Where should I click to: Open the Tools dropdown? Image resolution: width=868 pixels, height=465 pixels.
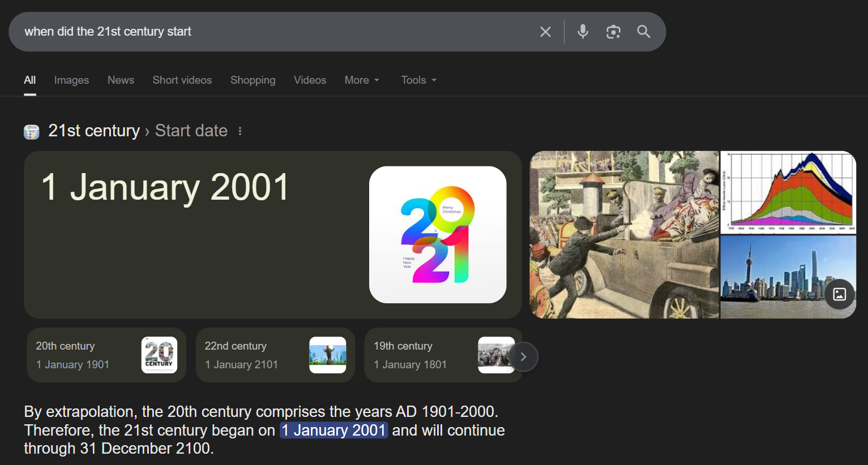(x=419, y=80)
